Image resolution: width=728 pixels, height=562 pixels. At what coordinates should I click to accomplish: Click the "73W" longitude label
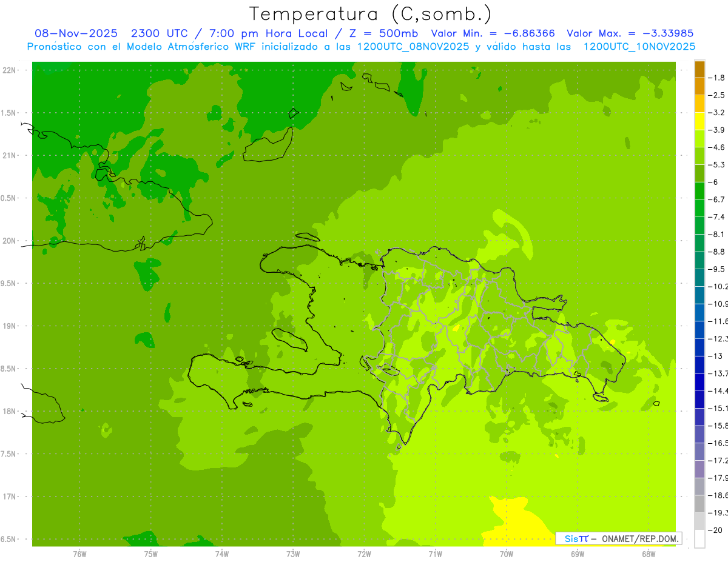click(293, 554)
